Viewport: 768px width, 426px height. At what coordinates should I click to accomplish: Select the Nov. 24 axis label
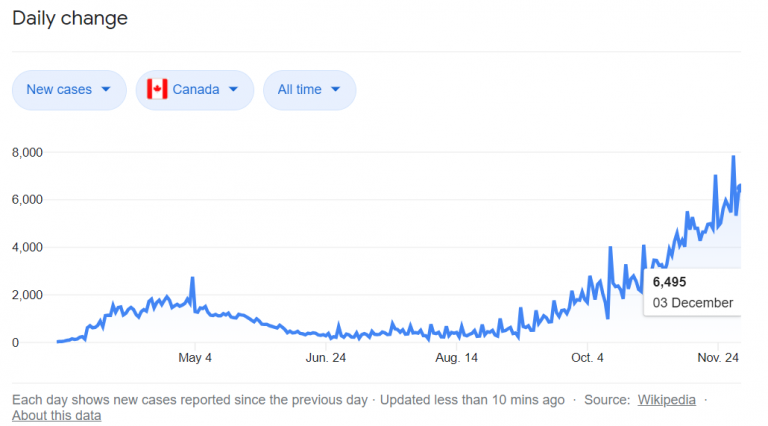pyautogui.click(x=717, y=357)
